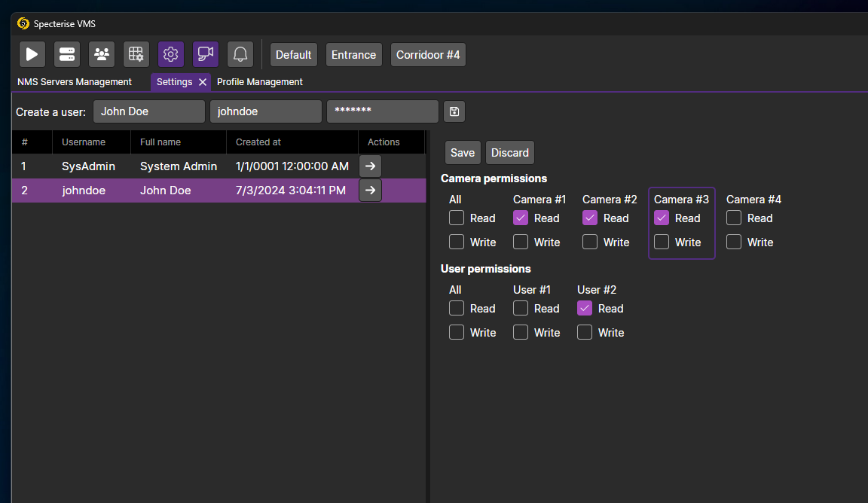Enable Write for Camera #2
Image resolution: width=868 pixels, height=503 pixels.
(x=590, y=242)
